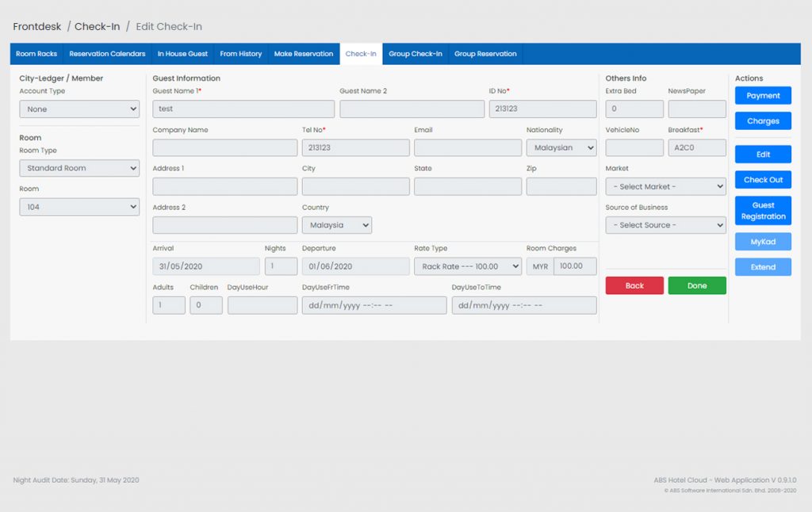
Task: Expand the Select Market dropdown
Action: [665, 186]
